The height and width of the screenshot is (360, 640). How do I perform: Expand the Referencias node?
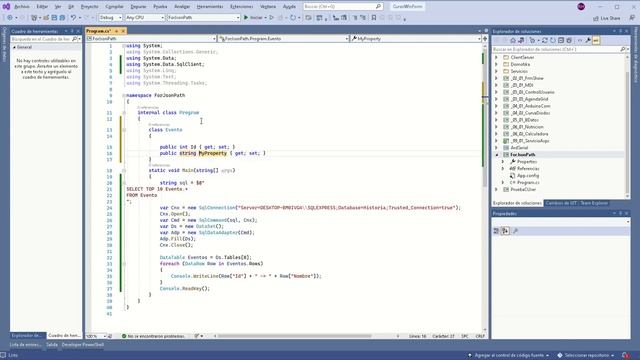(503, 169)
